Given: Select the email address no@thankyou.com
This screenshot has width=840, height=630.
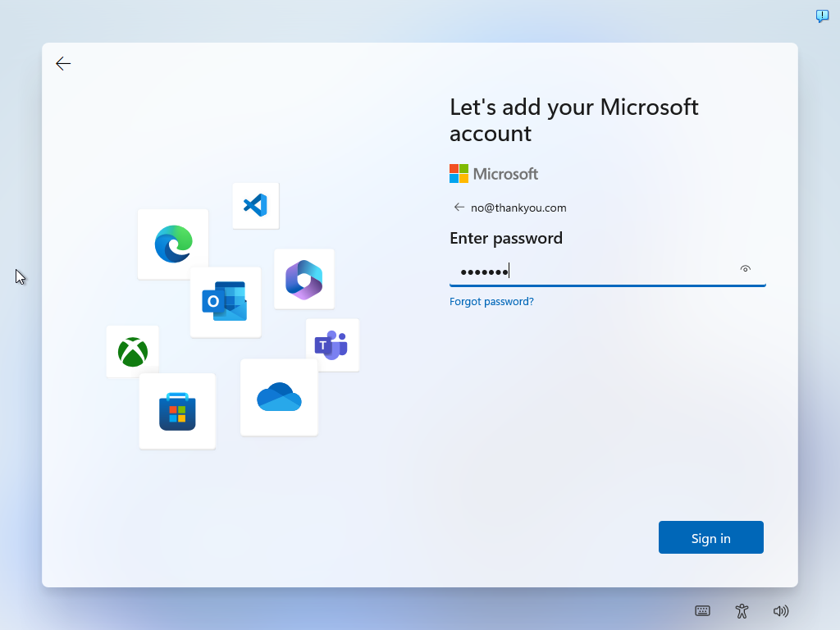Looking at the screenshot, I should [517, 208].
